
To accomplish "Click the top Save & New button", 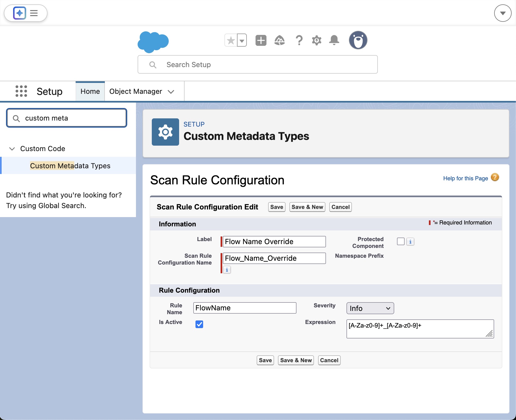I will coord(307,207).
